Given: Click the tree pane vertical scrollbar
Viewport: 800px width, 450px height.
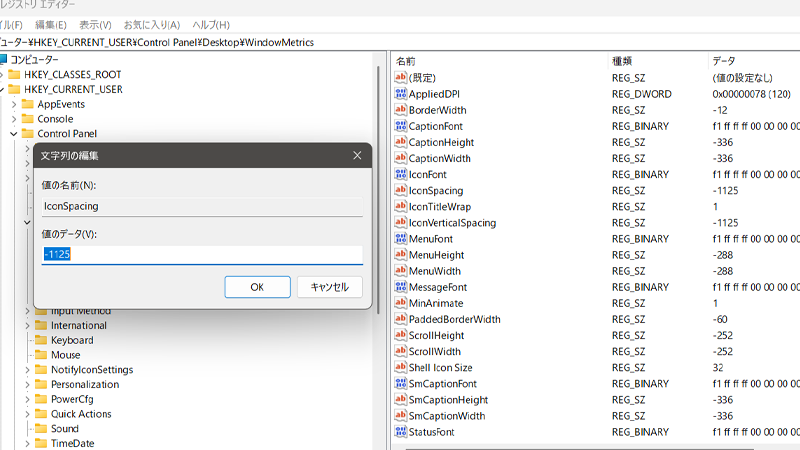Looking at the screenshot, I should (378, 190).
